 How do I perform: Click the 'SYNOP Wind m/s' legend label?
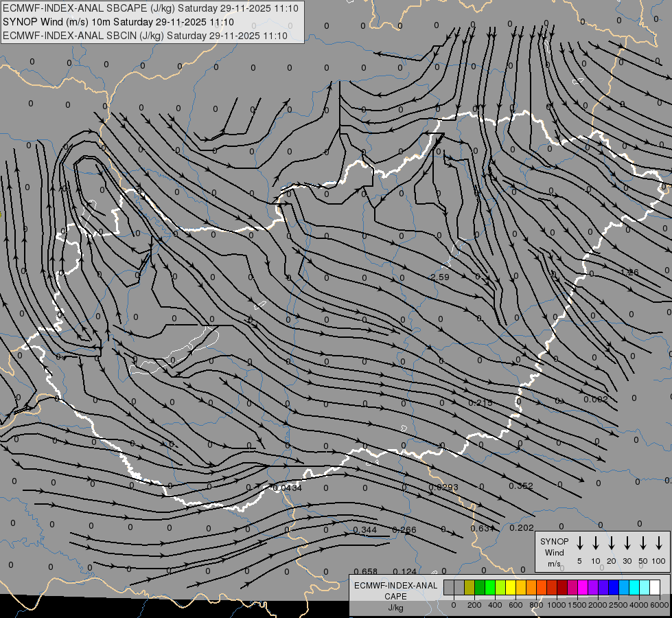tap(554, 552)
